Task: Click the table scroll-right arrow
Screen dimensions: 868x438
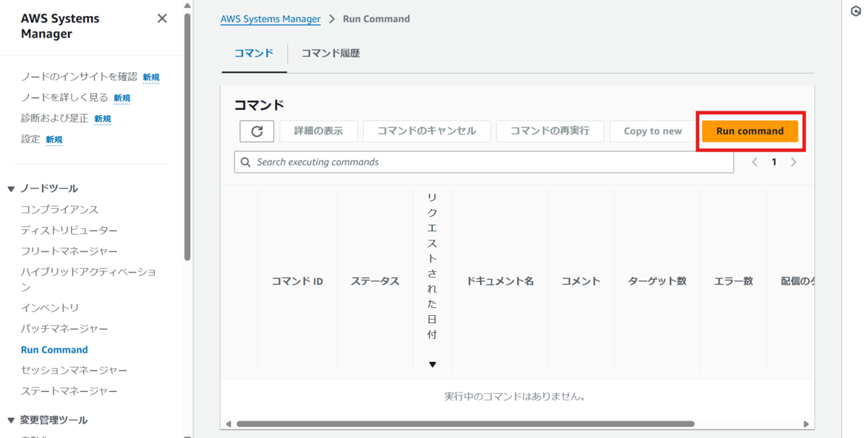Action: coord(807,424)
